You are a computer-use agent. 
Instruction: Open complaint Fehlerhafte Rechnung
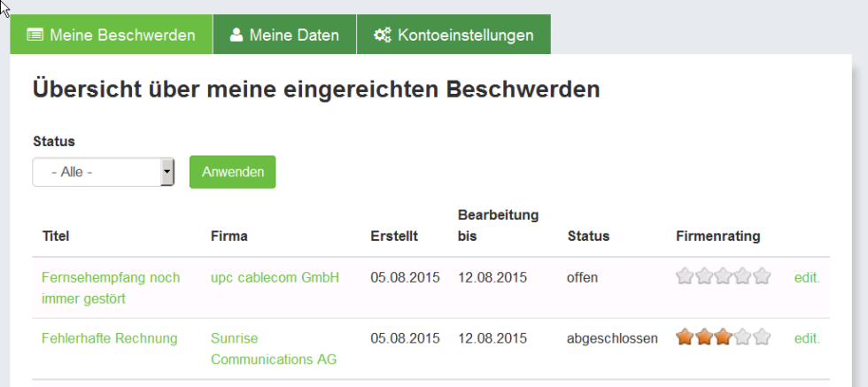(110, 338)
